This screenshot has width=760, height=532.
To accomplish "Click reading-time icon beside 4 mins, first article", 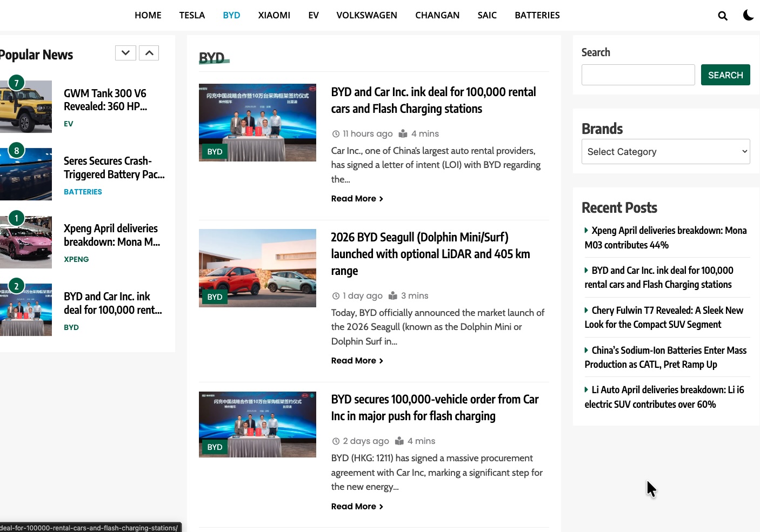I will pos(403,134).
